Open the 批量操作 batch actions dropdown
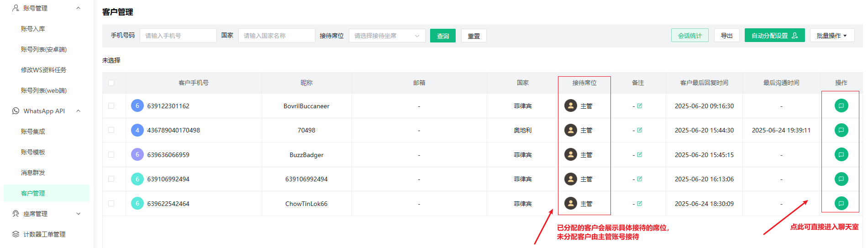The height and width of the screenshot is (248, 868). coord(832,36)
